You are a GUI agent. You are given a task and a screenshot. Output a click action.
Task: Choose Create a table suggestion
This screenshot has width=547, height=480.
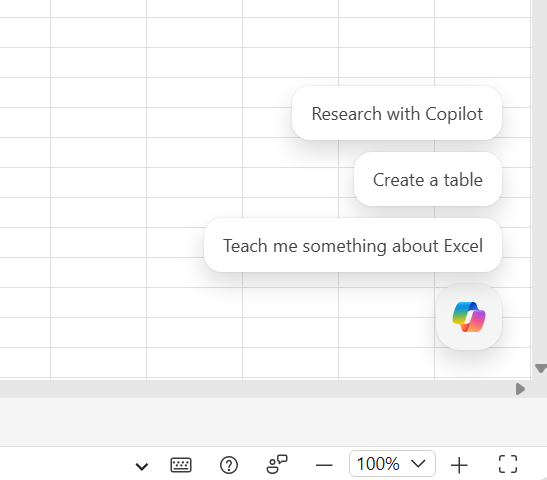click(x=428, y=179)
